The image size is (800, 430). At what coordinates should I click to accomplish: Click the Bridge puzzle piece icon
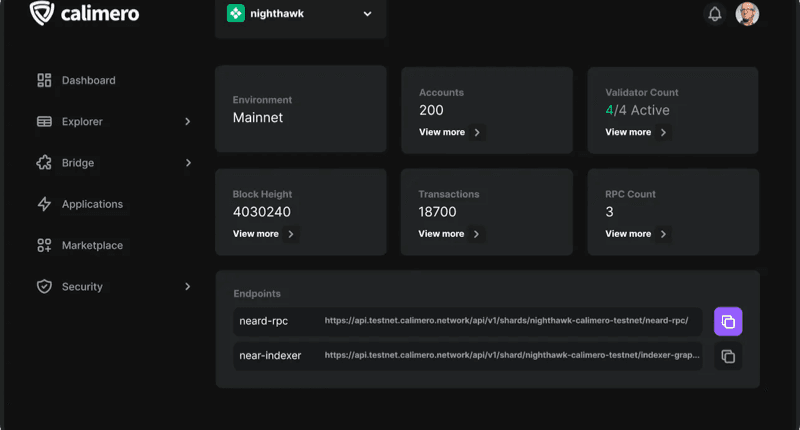pos(44,163)
